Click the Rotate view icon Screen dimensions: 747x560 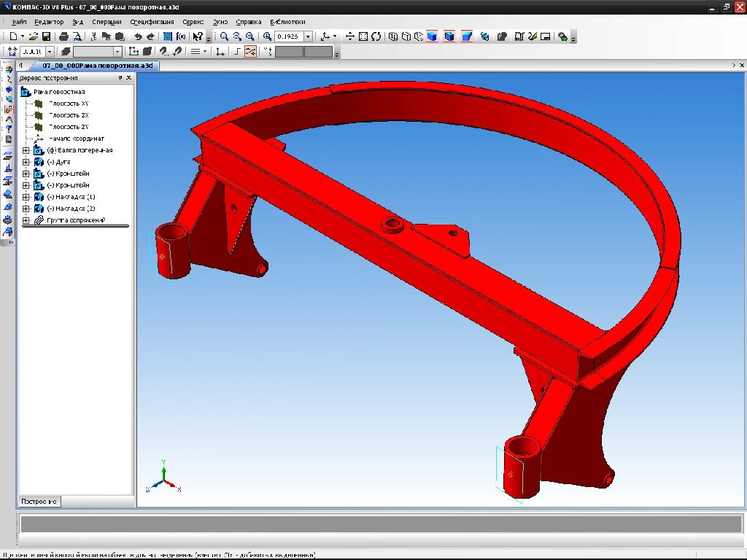pos(376,36)
